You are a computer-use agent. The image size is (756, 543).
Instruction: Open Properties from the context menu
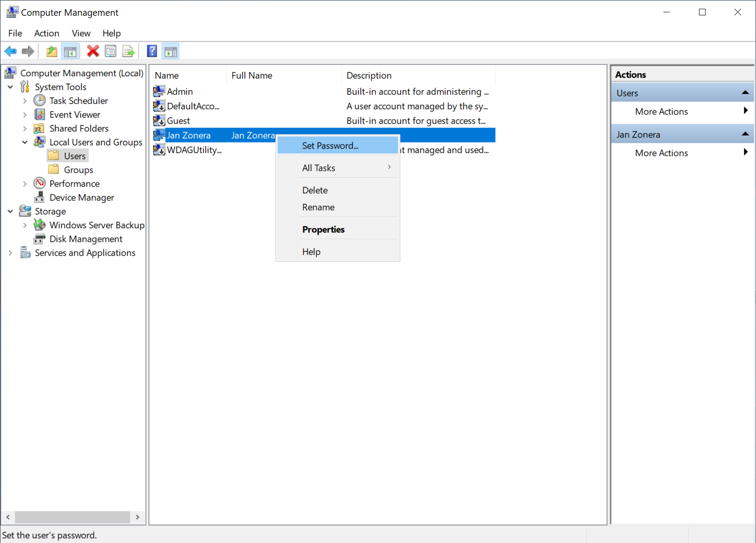(x=338, y=229)
